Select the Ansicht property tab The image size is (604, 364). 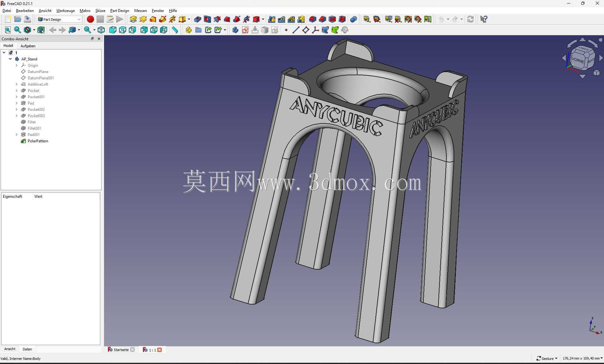pyautogui.click(x=10, y=349)
